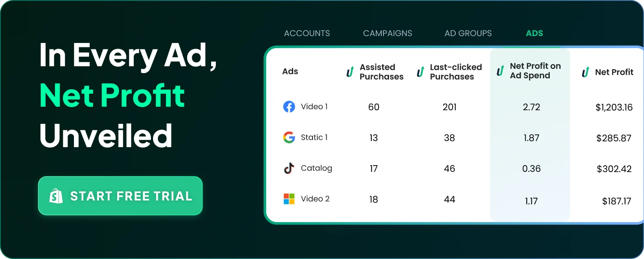Click the arrow icon beside Assisted Purchases
The height and width of the screenshot is (259, 644).
(350, 72)
